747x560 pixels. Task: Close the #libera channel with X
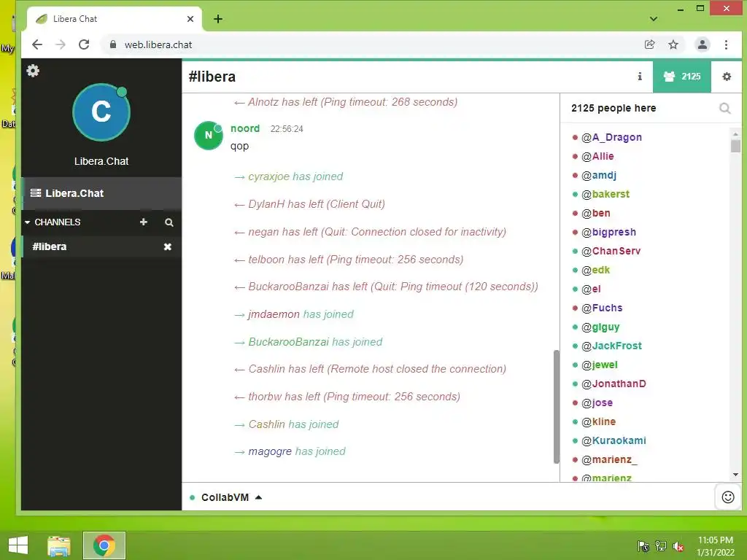coord(168,246)
